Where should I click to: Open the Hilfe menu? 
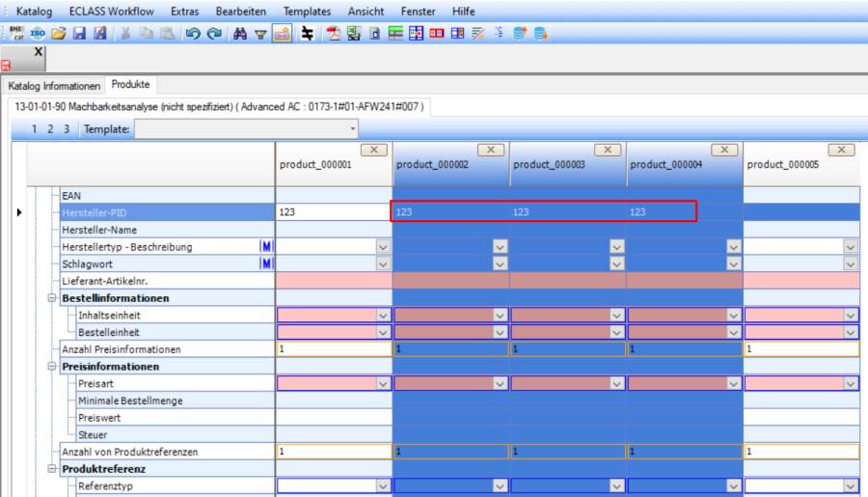(463, 11)
